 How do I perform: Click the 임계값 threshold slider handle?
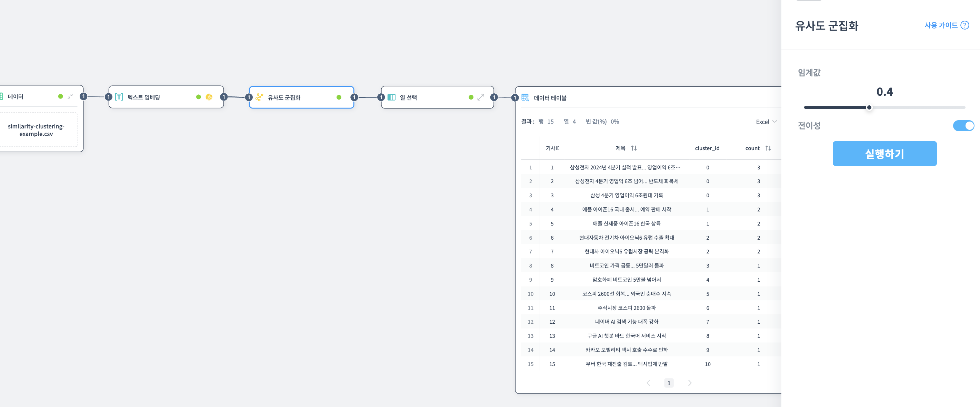coord(869,107)
